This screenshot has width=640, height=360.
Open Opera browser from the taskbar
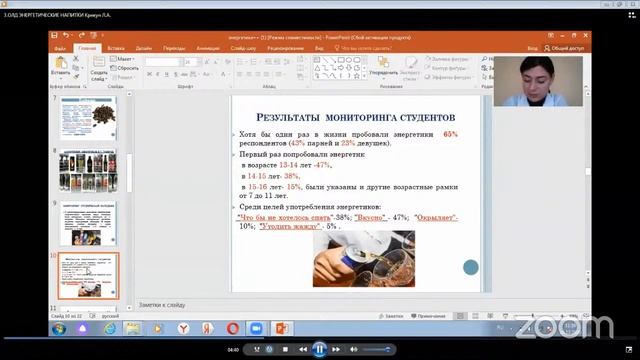click(233, 329)
